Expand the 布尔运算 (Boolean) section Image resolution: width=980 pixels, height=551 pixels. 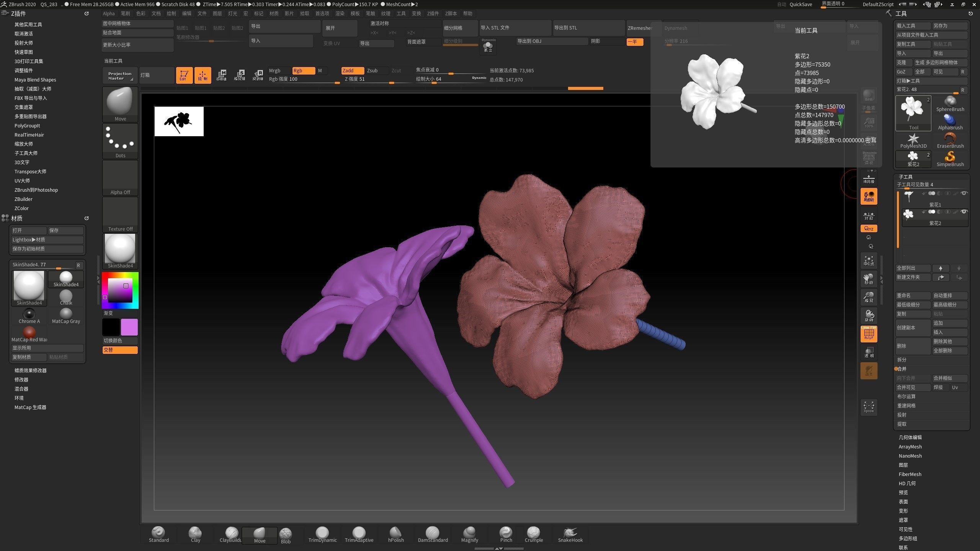pyautogui.click(x=906, y=396)
